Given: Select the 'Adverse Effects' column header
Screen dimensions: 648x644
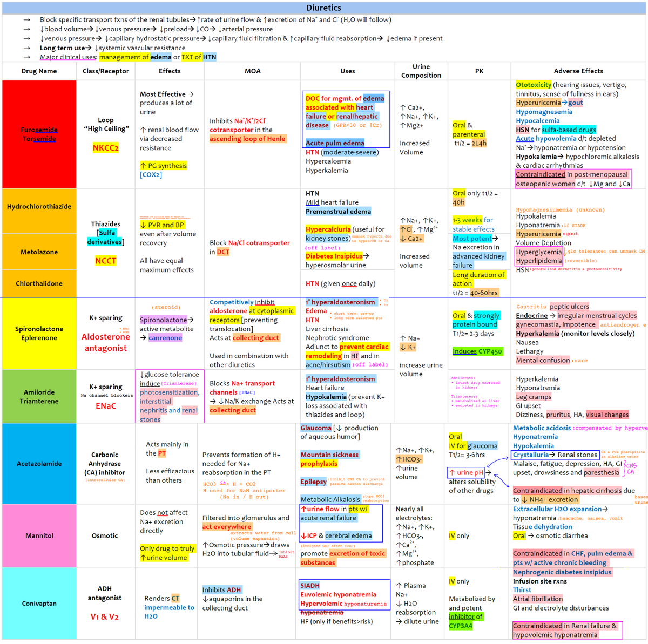Looking at the screenshot, I should [578, 71].
